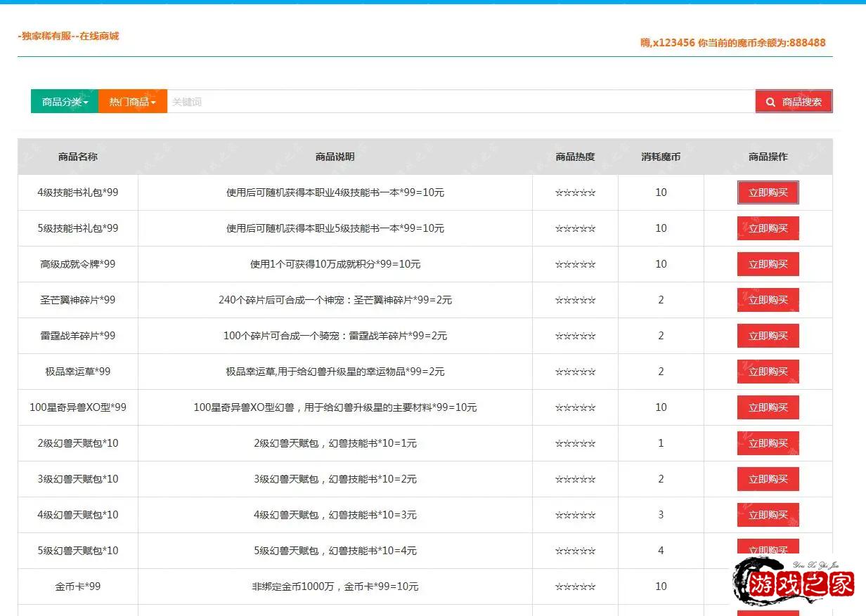The width and height of the screenshot is (866, 616).
Task: Open the 商品分类 dropdown
Action: (x=65, y=102)
